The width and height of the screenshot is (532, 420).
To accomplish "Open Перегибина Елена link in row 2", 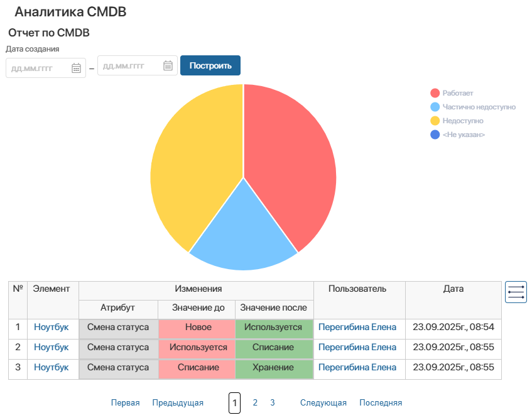I will tap(357, 347).
